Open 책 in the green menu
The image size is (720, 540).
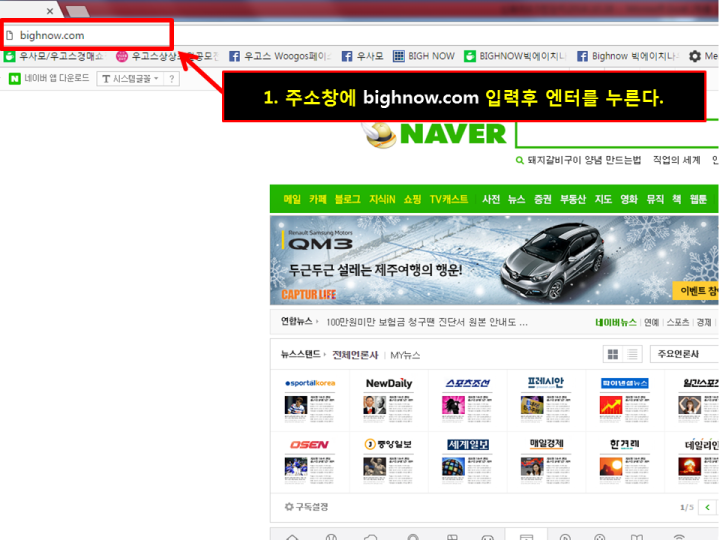pos(676,199)
